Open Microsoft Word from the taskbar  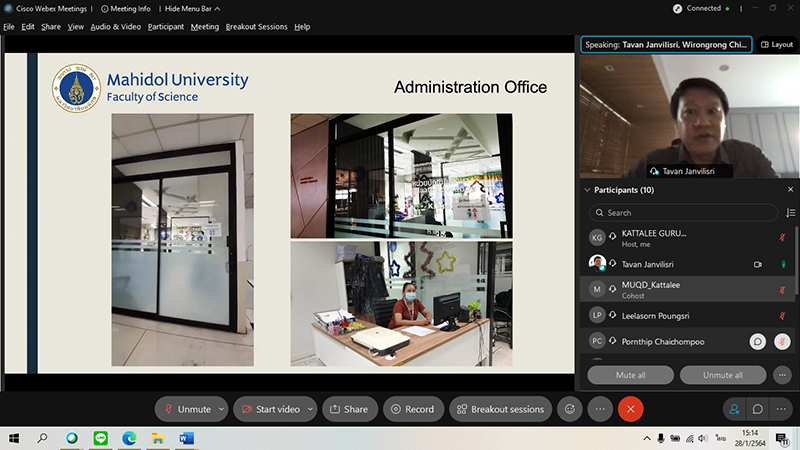tap(186, 438)
